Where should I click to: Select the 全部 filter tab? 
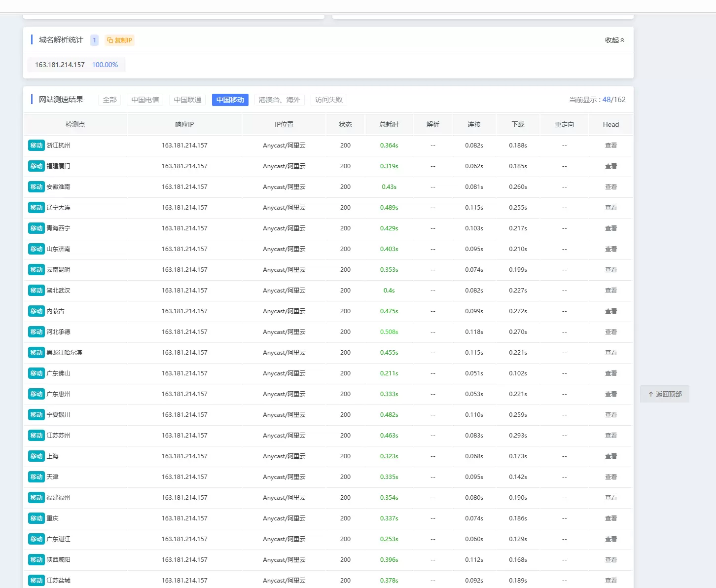click(109, 100)
